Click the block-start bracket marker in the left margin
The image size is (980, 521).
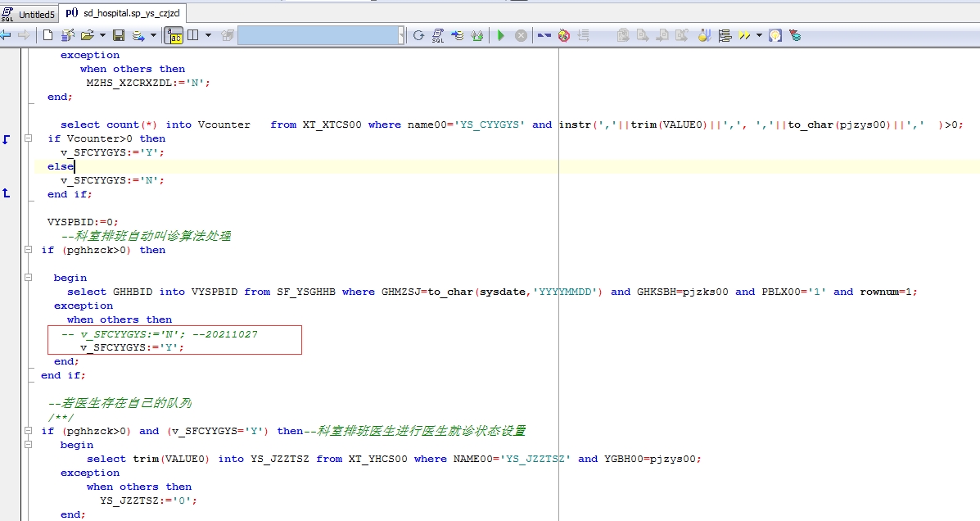point(7,138)
